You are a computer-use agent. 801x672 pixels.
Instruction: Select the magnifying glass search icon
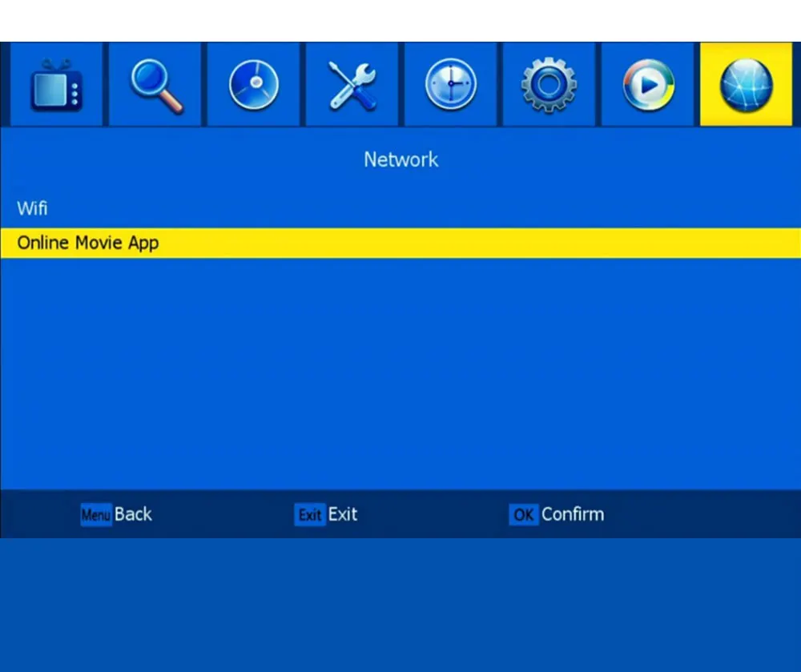(x=155, y=84)
